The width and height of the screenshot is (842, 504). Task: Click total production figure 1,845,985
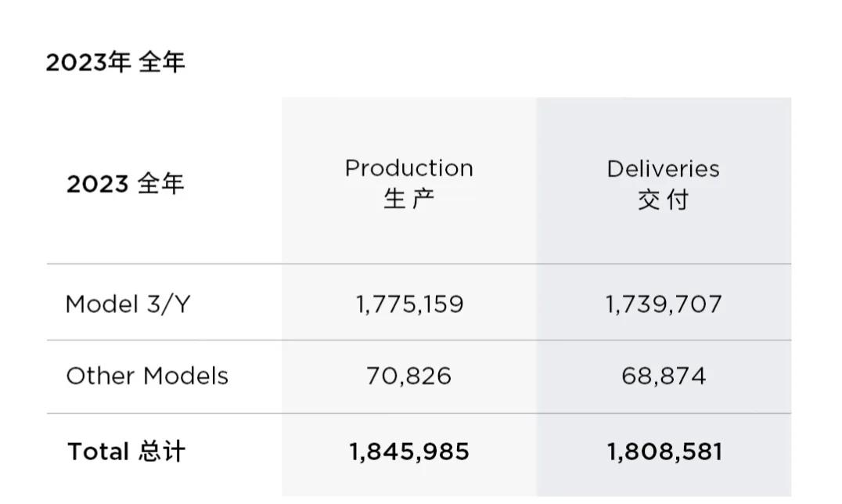[409, 452]
